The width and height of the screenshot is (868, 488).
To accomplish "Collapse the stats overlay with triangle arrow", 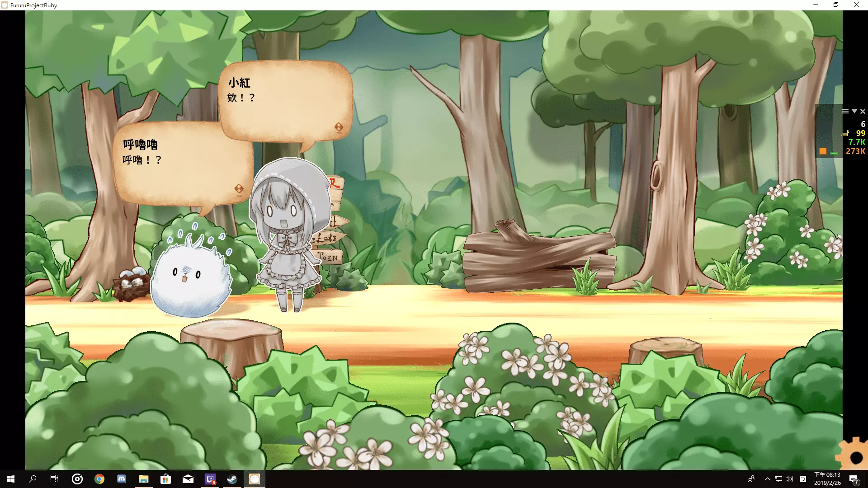I will [x=854, y=111].
